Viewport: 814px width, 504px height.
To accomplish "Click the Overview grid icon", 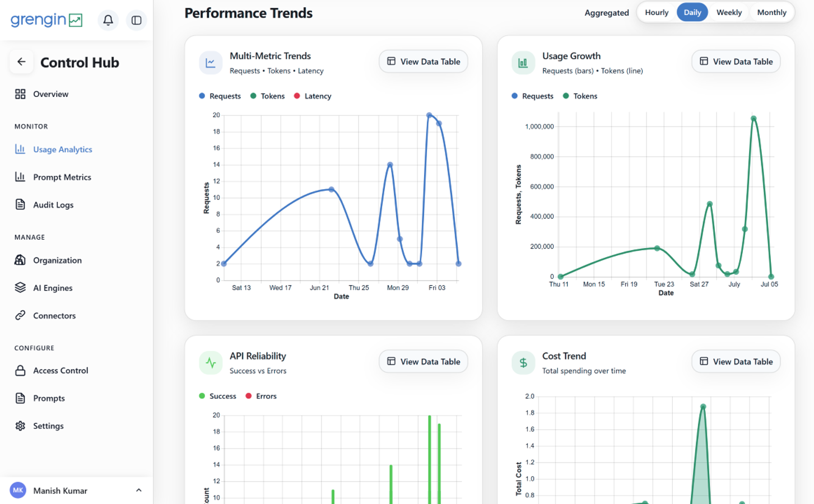I will click(20, 94).
